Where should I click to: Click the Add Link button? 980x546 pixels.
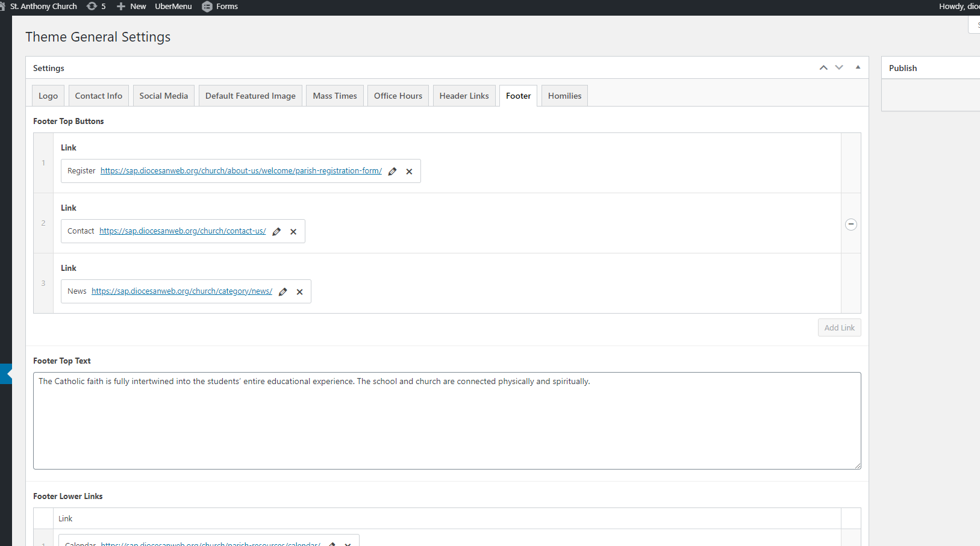pyautogui.click(x=839, y=327)
